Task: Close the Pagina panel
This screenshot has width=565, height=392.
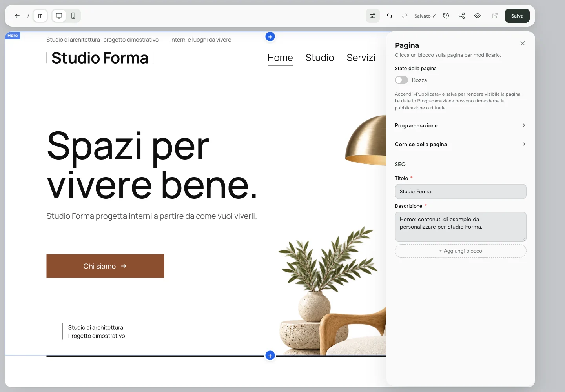Action: [523, 44]
